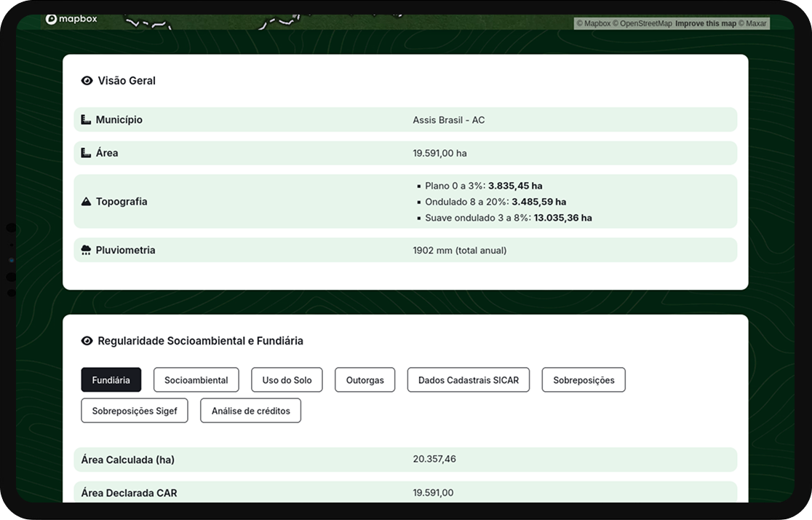
Task: Click the Município row icon
Action: point(86,119)
